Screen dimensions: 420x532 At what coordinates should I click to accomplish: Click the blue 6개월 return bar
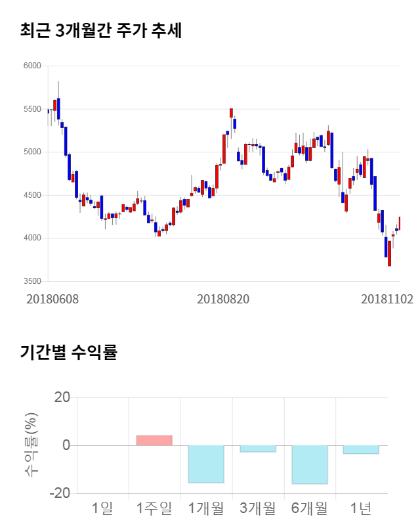(x=309, y=464)
